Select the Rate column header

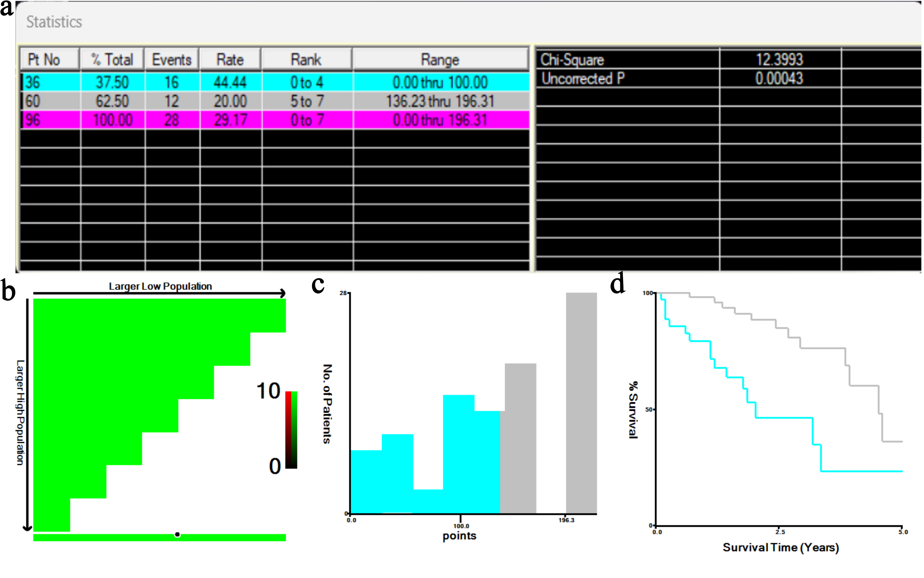(230, 59)
